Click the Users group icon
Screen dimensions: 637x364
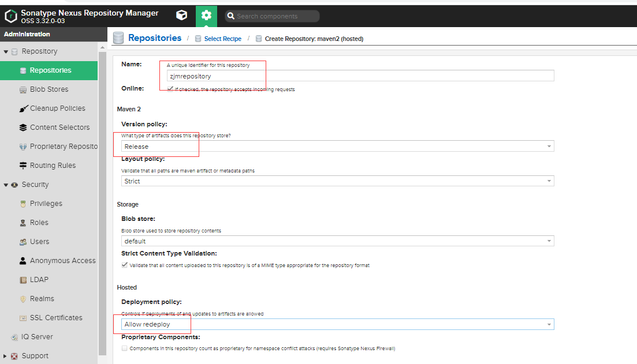23,242
